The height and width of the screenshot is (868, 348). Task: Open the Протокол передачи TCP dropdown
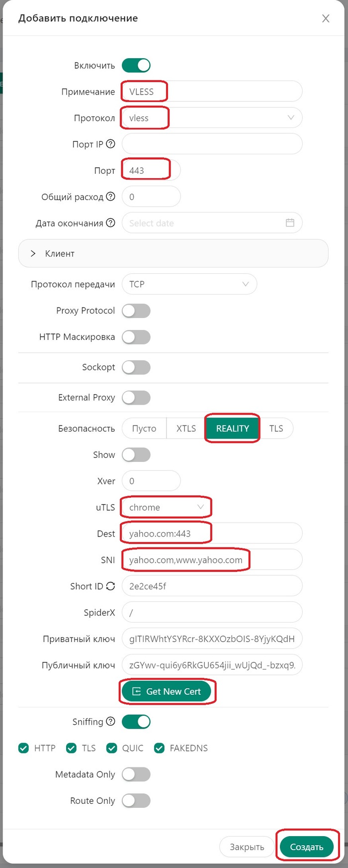(189, 284)
